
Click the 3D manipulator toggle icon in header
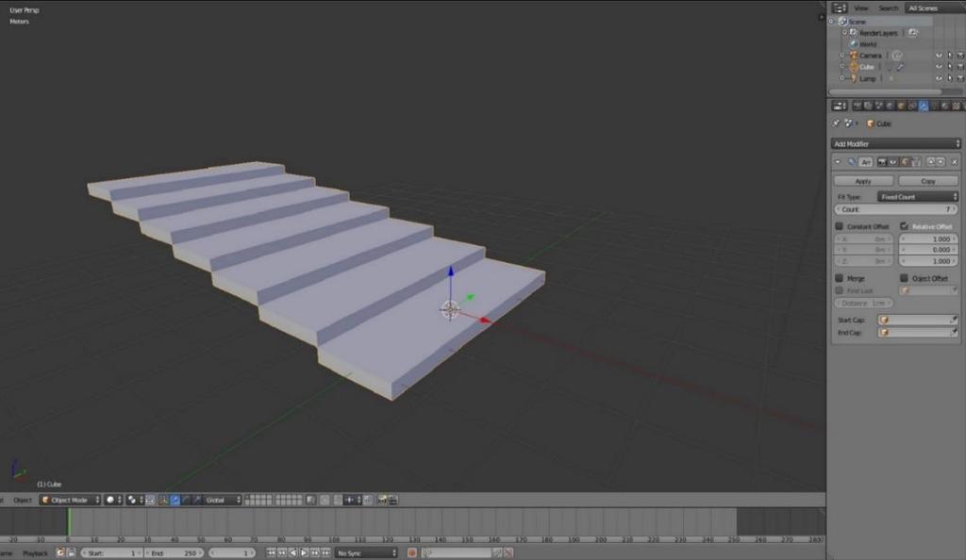pos(163,501)
